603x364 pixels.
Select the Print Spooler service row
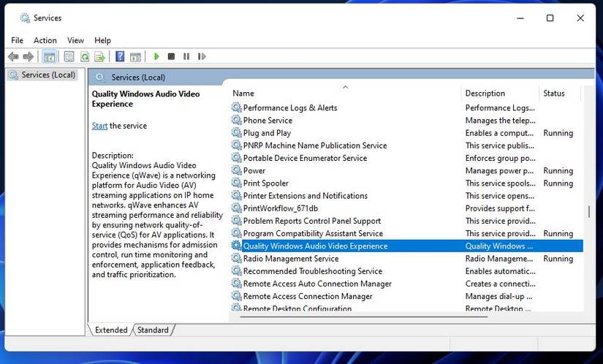click(265, 183)
